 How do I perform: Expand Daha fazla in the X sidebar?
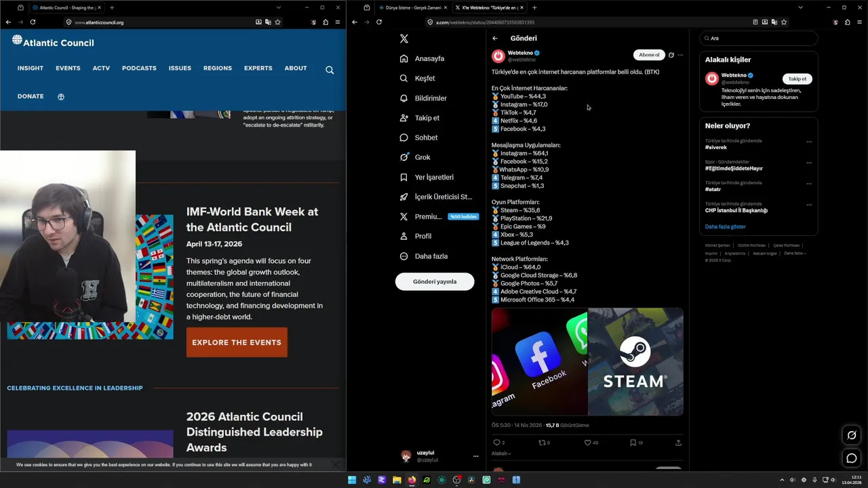(424, 256)
